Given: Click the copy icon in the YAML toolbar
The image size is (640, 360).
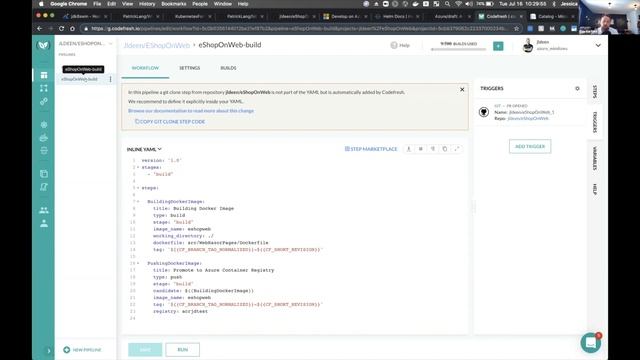Looking at the screenshot, I should pos(445,149).
